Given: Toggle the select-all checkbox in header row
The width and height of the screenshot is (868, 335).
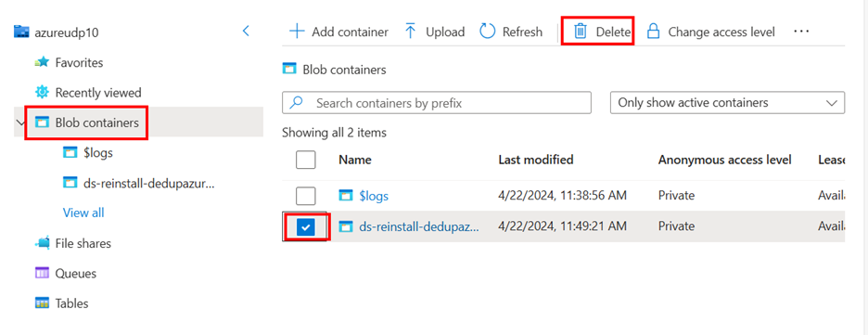Looking at the screenshot, I should pos(306,160).
